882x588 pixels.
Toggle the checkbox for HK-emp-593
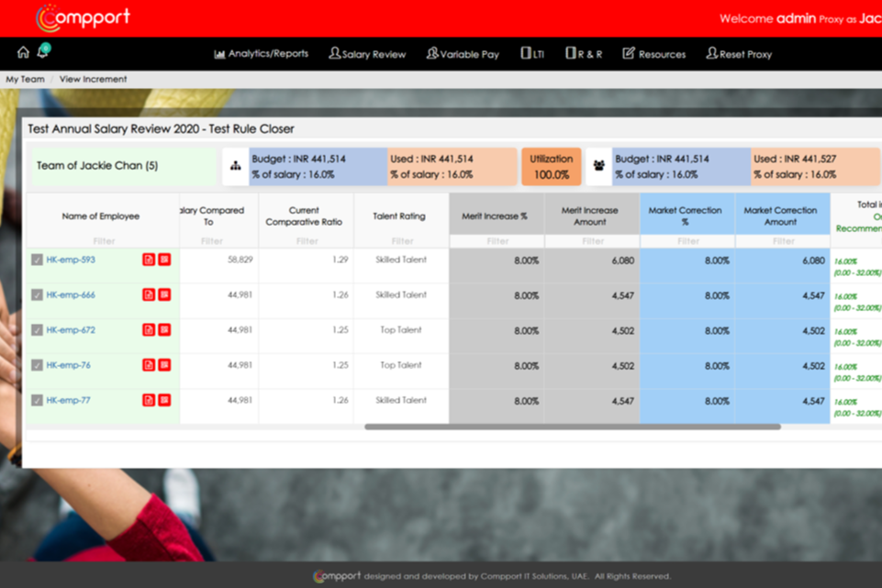coord(37,261)
